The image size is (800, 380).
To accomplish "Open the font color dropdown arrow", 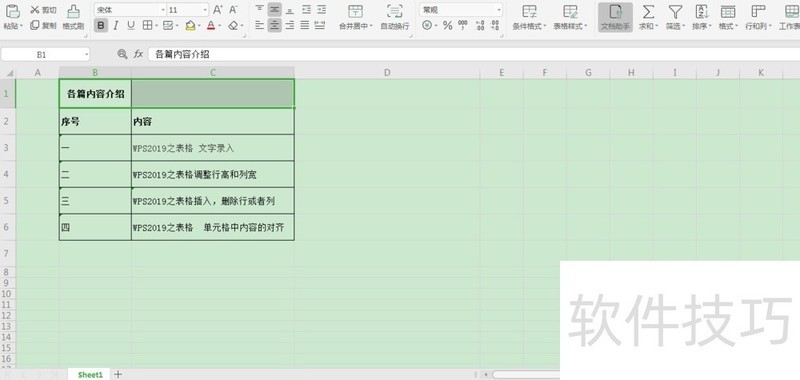I will [x=220, y=26].
